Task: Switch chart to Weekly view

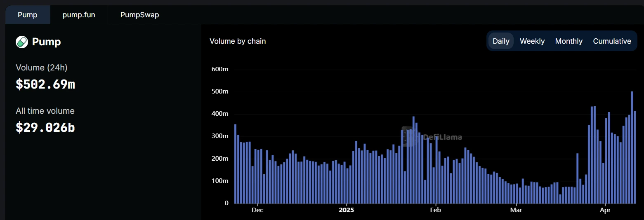Action: click(x=532, y=41)
